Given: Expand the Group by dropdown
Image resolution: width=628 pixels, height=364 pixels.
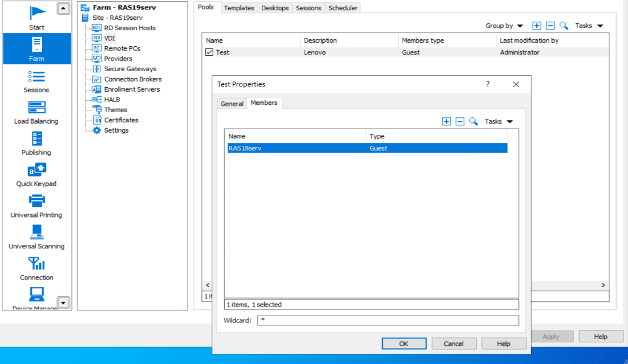Looking at the screenshot, I should pos(504,26).
